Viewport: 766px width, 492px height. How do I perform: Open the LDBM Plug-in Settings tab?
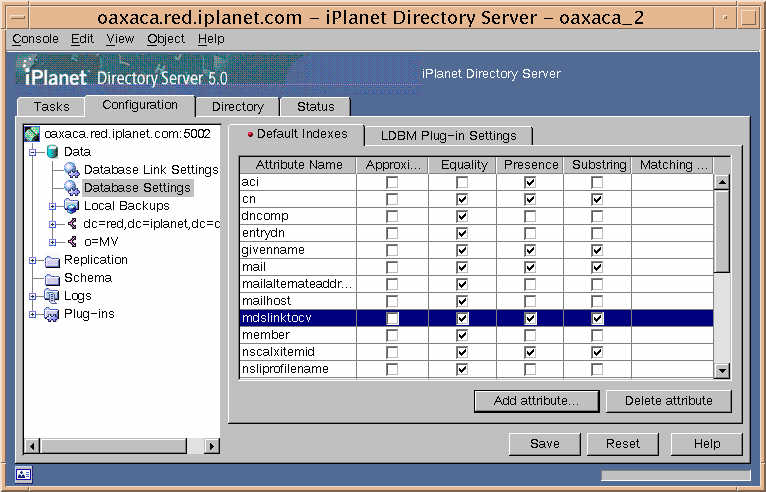[448, 136]
